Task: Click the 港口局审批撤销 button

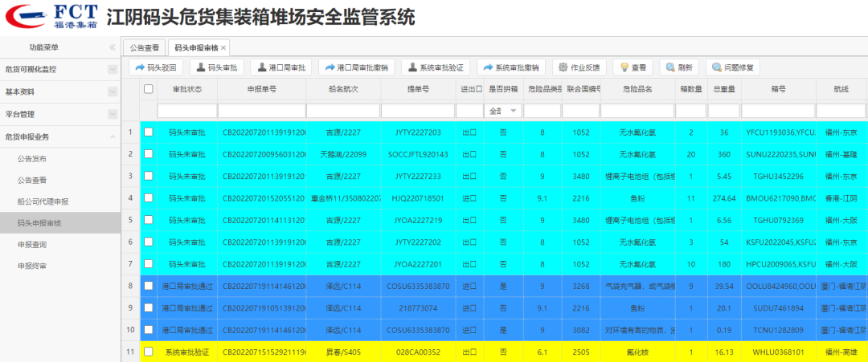Action: pos(357,67)
